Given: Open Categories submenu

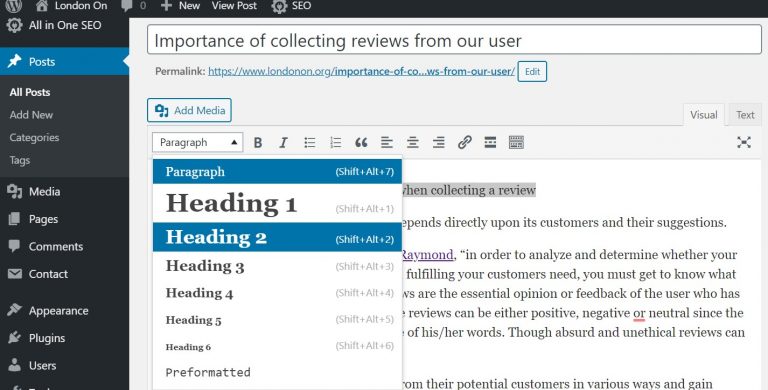Looking at the screenshot, I should click(34, 138).
